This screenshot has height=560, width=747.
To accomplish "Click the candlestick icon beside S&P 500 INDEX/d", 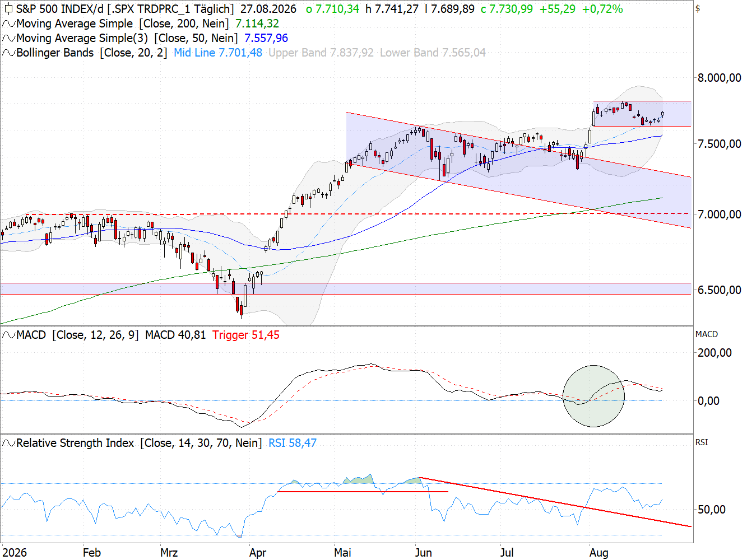I will (8, 9).
